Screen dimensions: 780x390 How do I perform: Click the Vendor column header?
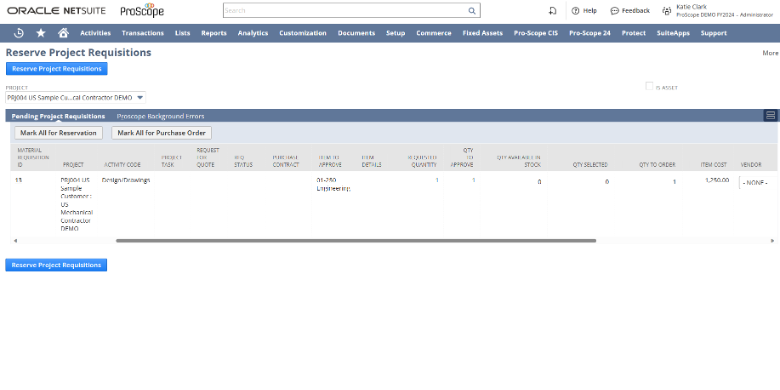click(x=751, y=165)
